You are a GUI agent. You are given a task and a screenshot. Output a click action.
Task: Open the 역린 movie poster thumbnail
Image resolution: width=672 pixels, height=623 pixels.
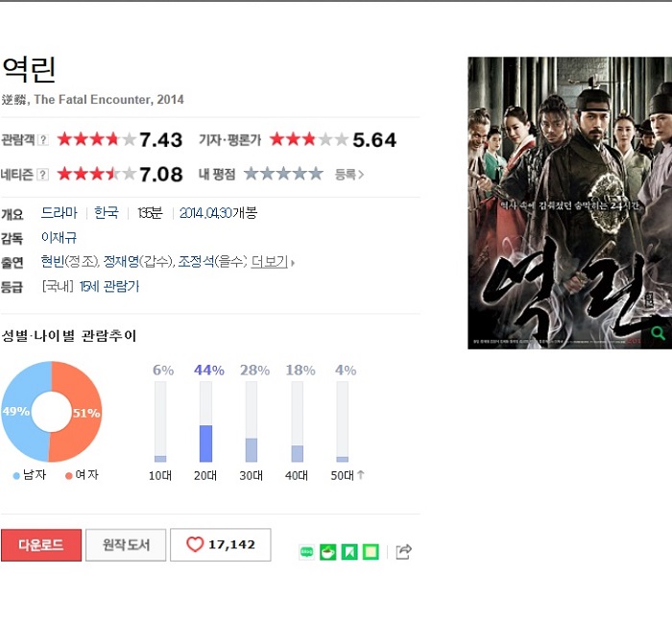(x=569, y=203)
